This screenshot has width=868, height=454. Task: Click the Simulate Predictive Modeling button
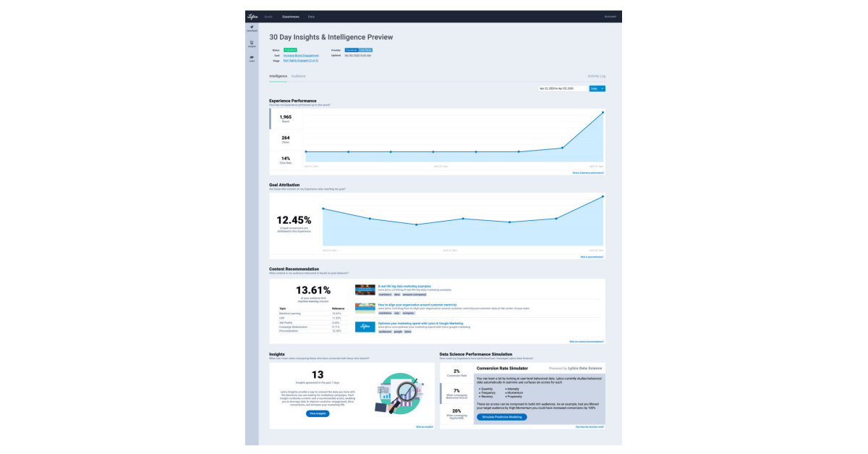[x=502, y=417]
